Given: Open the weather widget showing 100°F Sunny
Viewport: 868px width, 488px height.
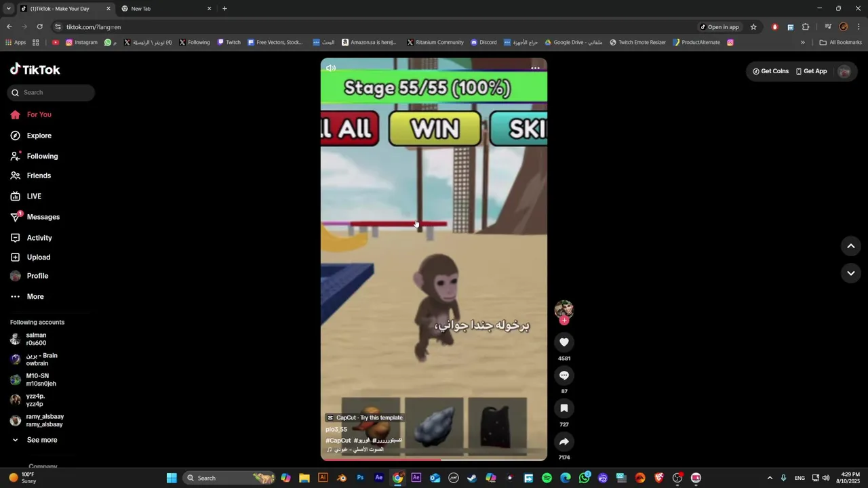Looking at the screenshot, I should [x=22, y=478].
